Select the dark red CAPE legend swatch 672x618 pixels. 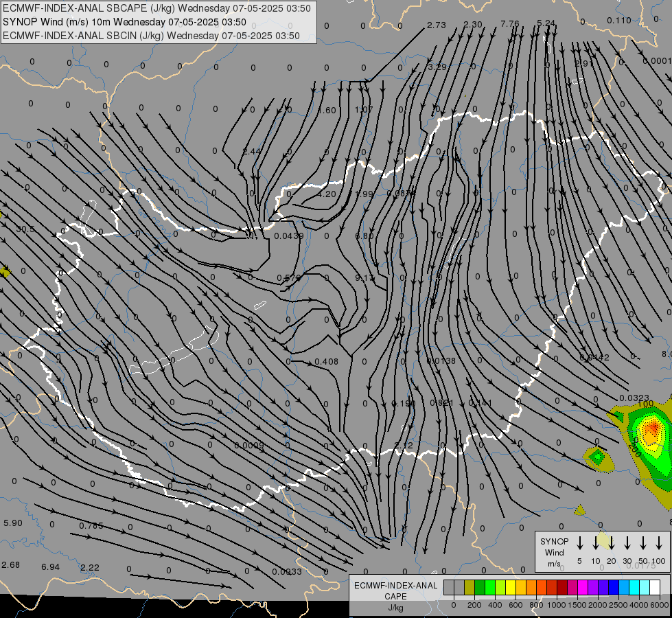[x=562, y=587]
